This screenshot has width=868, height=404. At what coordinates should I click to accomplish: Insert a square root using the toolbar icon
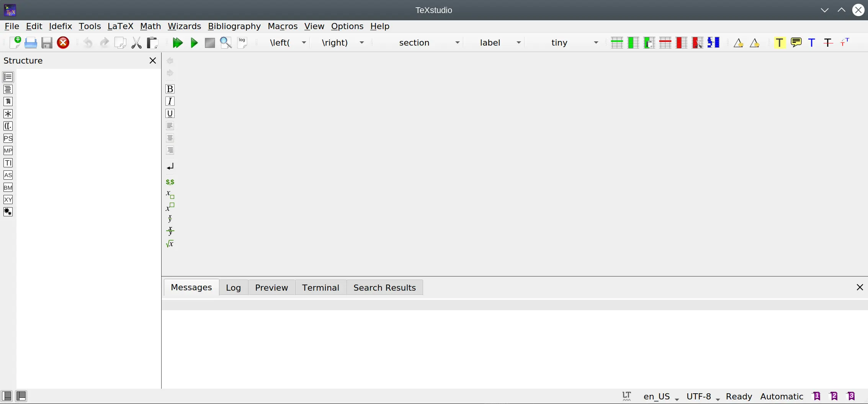click(x=170, y=244)
